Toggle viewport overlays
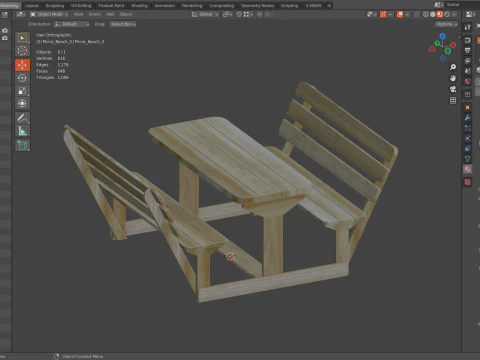 (400, 14)
